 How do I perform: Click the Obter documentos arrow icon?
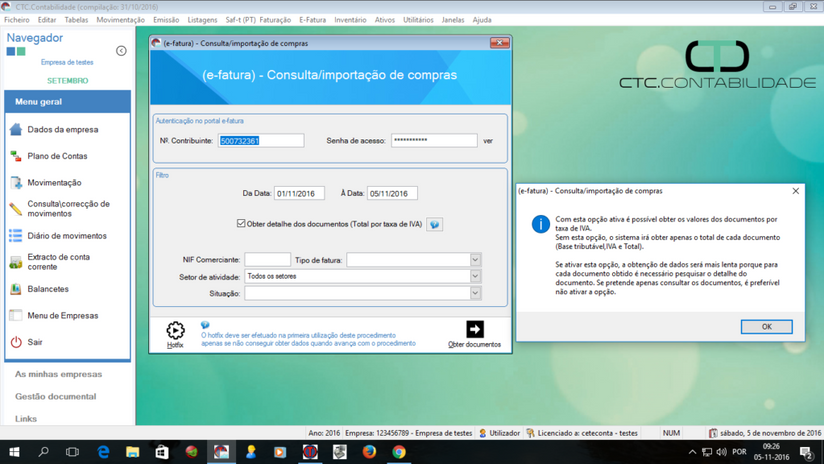coord(475,329)
